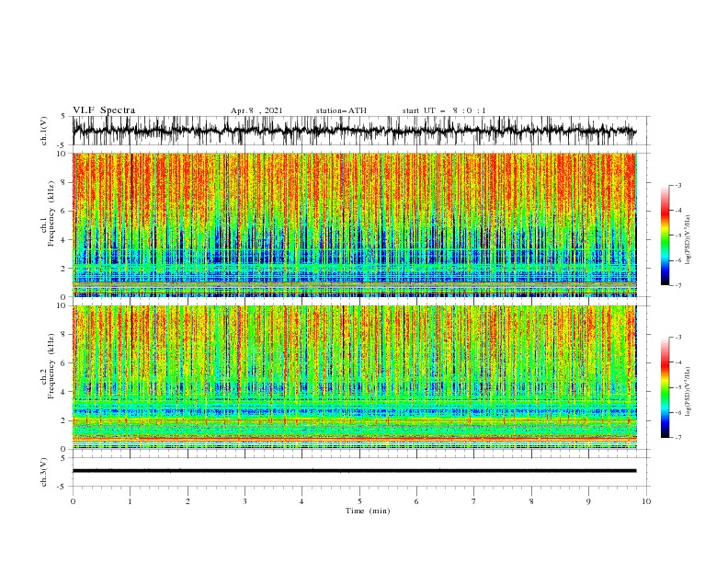Click time axis tick label '10'
The image size is (728, 563).
pos(646,501)
